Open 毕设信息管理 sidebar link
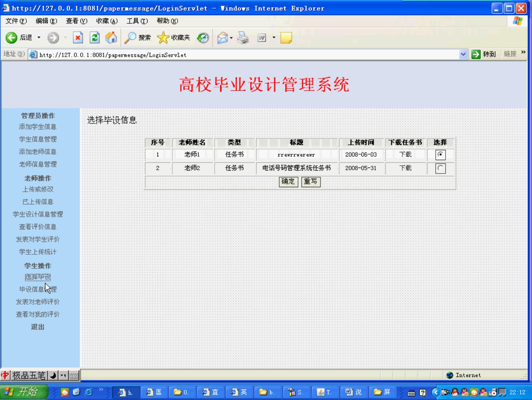This screenshot has width=532, height=400. click(38, 289)
